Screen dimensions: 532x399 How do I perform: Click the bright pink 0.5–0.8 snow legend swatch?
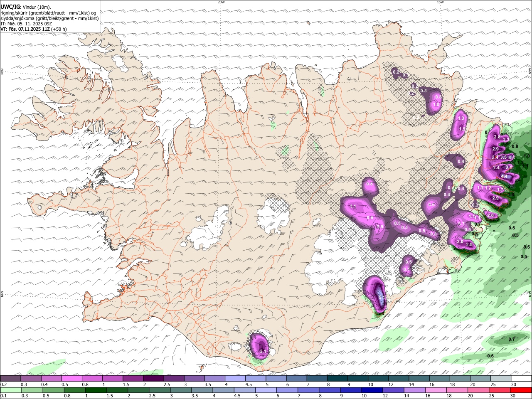71,379
